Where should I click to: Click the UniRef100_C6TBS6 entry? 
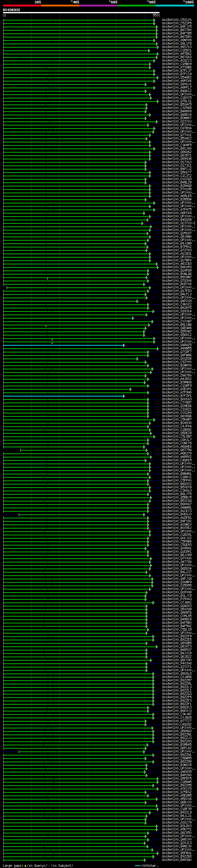click(177, 128)
